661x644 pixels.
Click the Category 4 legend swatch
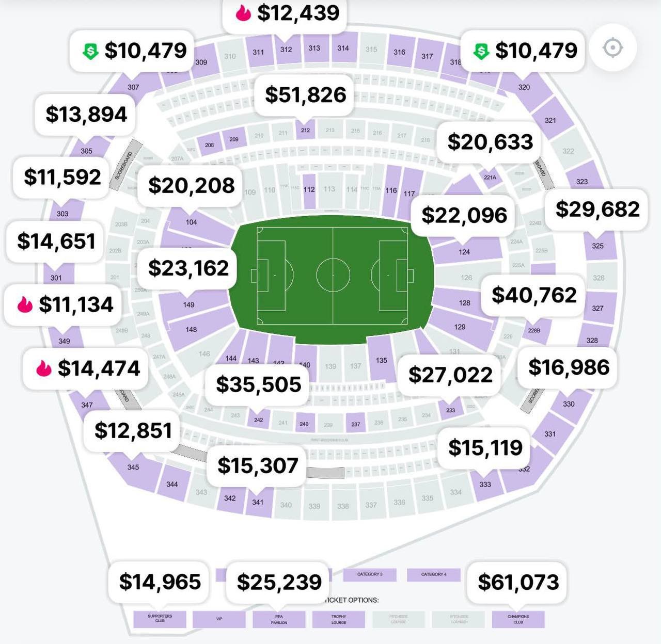point(433,574)
